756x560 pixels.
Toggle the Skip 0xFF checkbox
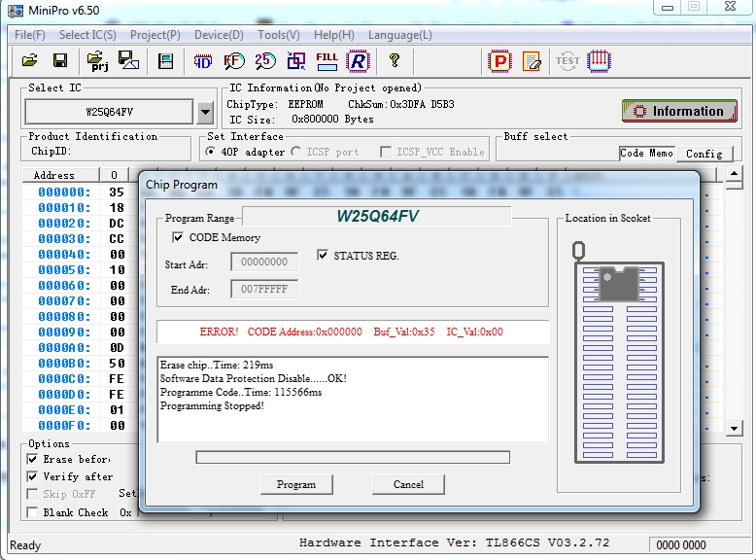[x=32, y=494]
